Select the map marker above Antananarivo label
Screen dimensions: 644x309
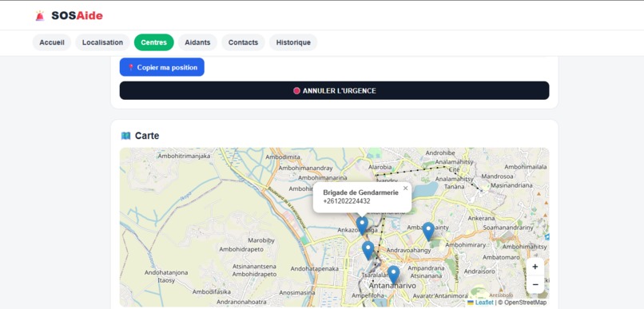pyautogui.click(x=393, y=275)
